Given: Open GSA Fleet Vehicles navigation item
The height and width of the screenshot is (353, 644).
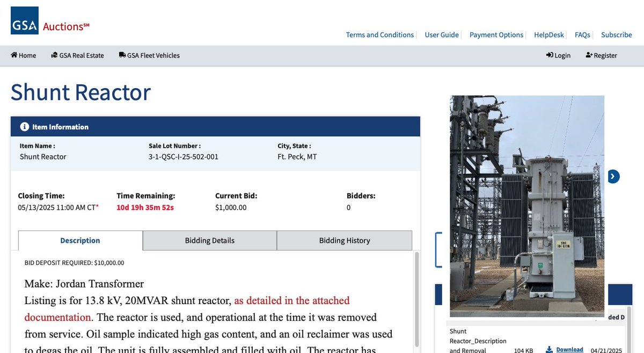Looking at the screenshot, I should tap(149, 55).
